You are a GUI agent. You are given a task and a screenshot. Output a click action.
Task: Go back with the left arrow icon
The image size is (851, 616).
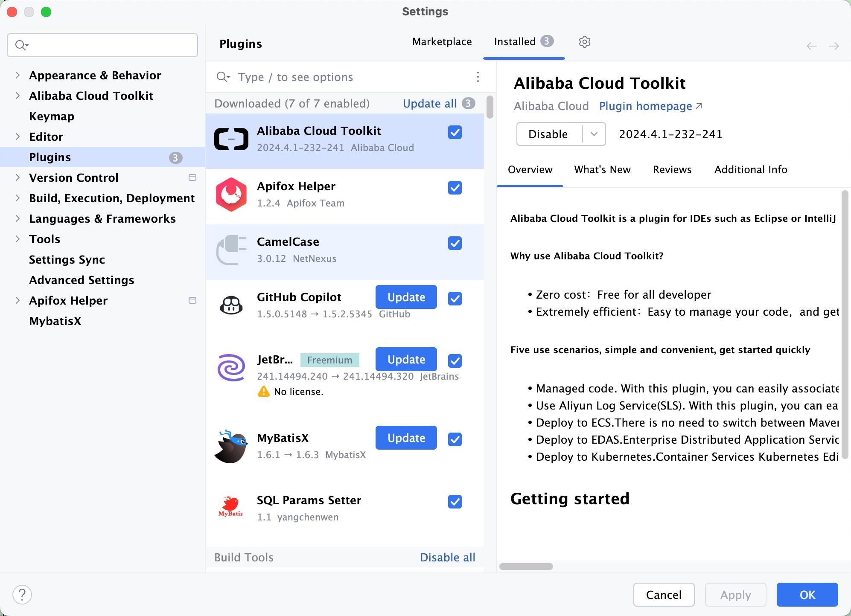tap(811, 46)
